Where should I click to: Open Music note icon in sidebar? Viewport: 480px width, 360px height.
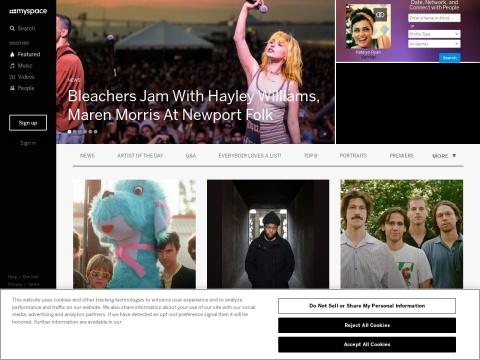pyautogui.click(x=12, y=66)
